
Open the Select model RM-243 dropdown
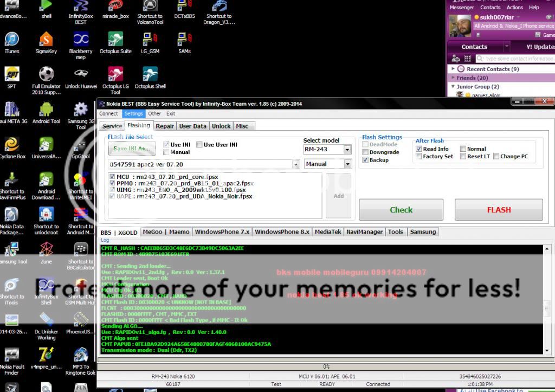(347, 150)
